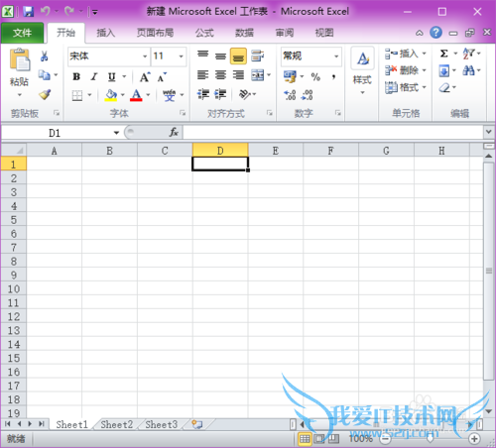Click the Fill down arrow icon

click(x=443, y=70)
